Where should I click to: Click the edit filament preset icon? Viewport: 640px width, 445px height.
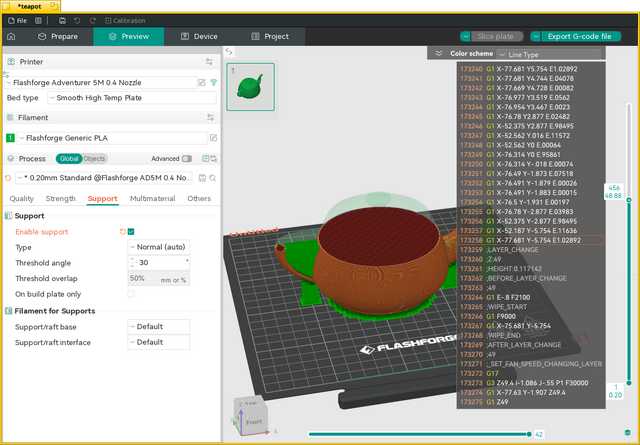(x=213, y=138)
